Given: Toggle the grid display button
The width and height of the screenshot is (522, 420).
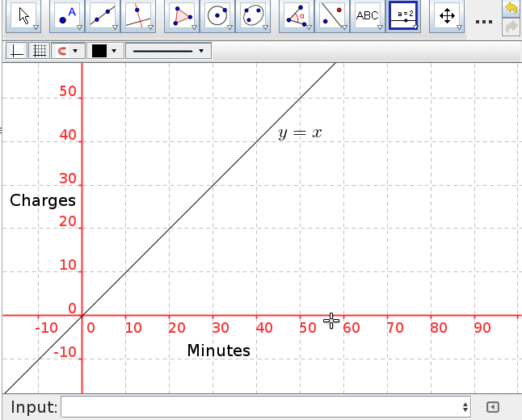Looking at the screenshot, I should point(38,51).
